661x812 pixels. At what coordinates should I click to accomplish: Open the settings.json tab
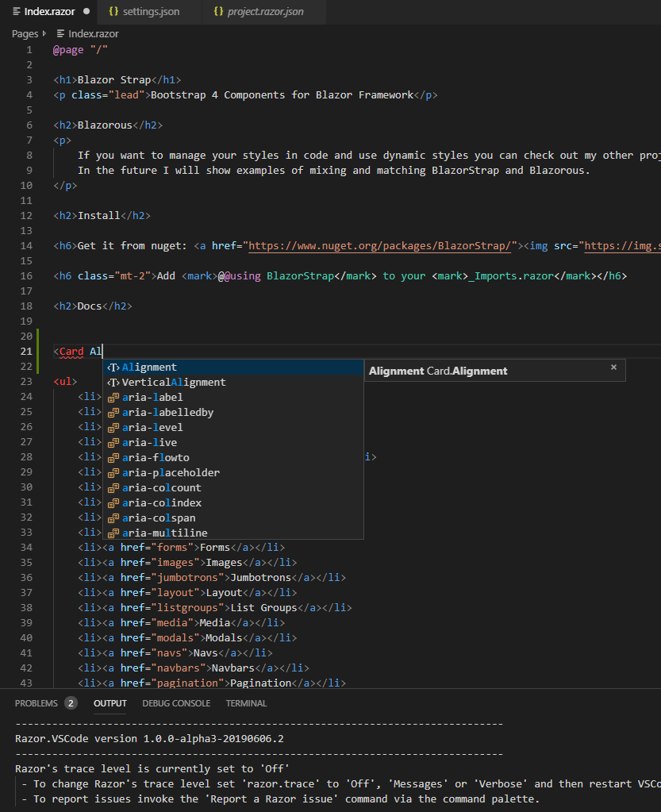[x=151, y=11]
